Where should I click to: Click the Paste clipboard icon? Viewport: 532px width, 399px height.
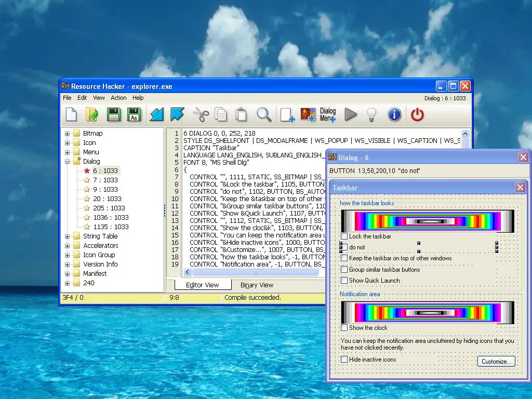pyautogui.click(x=241, y=115)
